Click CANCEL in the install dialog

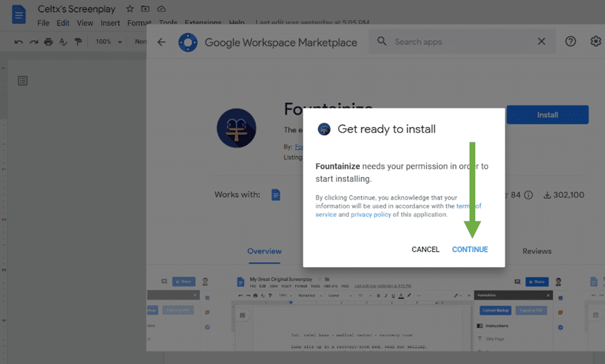[425, 249]
